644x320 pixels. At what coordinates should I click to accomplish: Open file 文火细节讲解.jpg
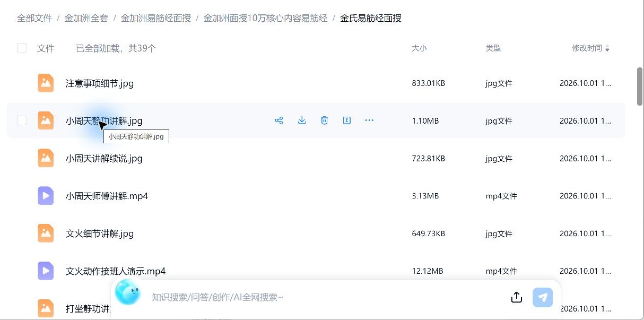point(100,234)
